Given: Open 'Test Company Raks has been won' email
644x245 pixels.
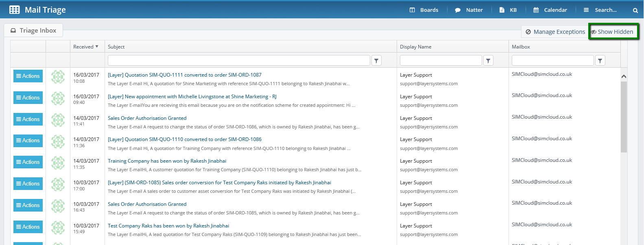Looking at the screenshot, I should point(168,226).
